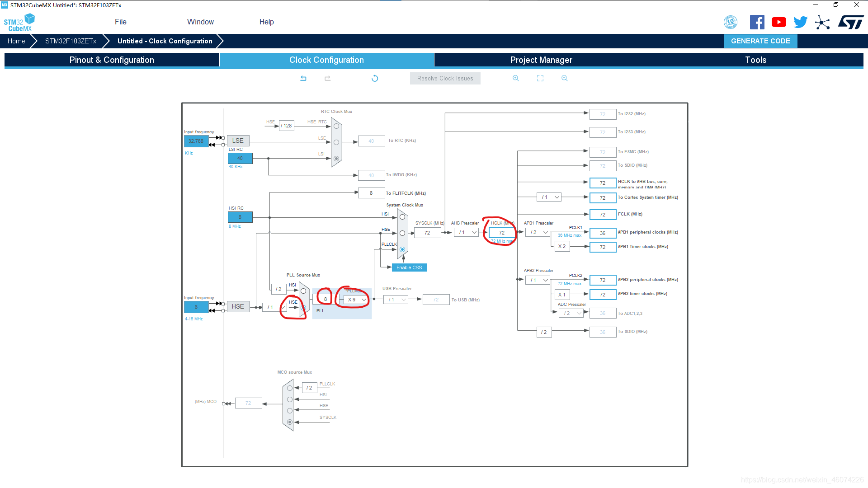Select LSE in RTC Clock Mux
Viewport: 868px width, 488px height.
336,142
